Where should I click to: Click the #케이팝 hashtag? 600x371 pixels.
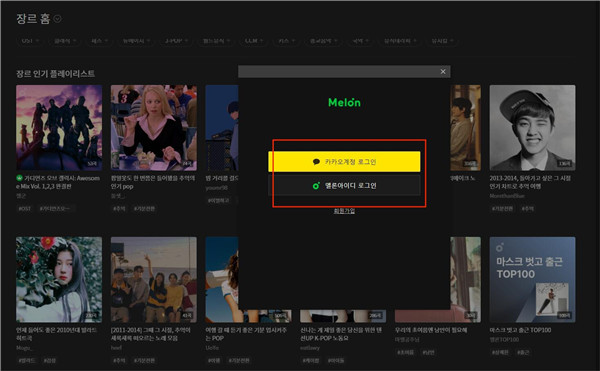[311, 360]
